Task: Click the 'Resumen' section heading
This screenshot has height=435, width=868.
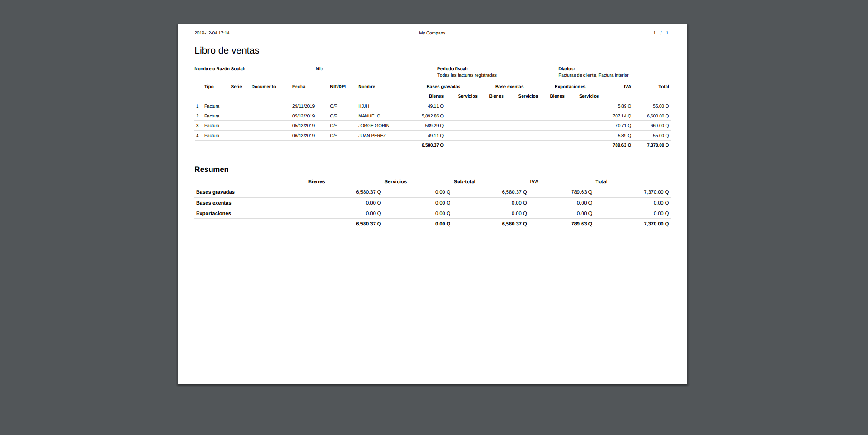Action: click(212, 170)
